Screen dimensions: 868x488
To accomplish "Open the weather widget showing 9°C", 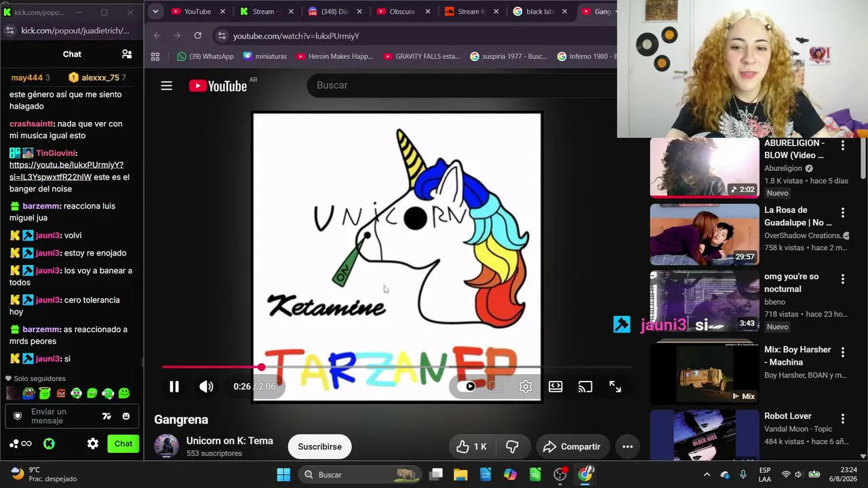I will (44, 474).
